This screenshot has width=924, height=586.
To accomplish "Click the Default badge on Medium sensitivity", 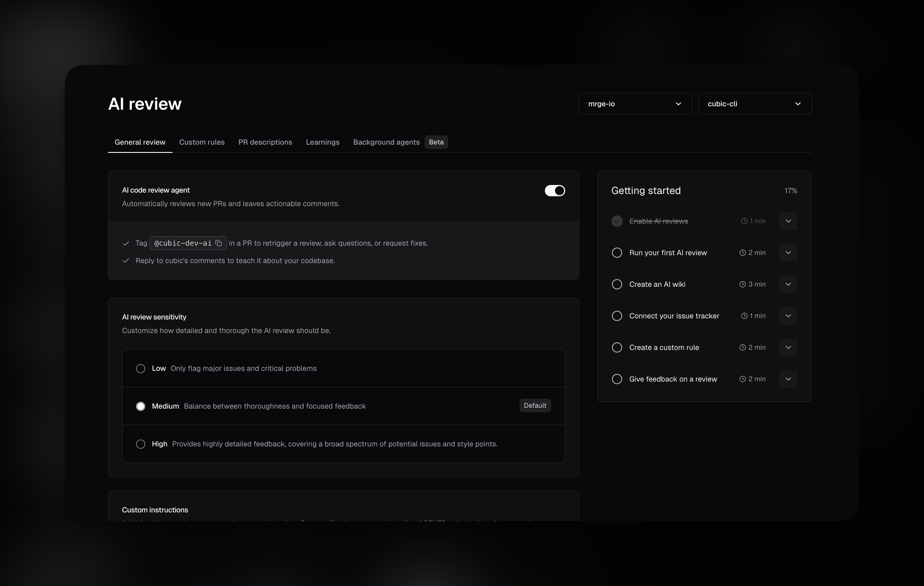I will (x=535, y=406).
